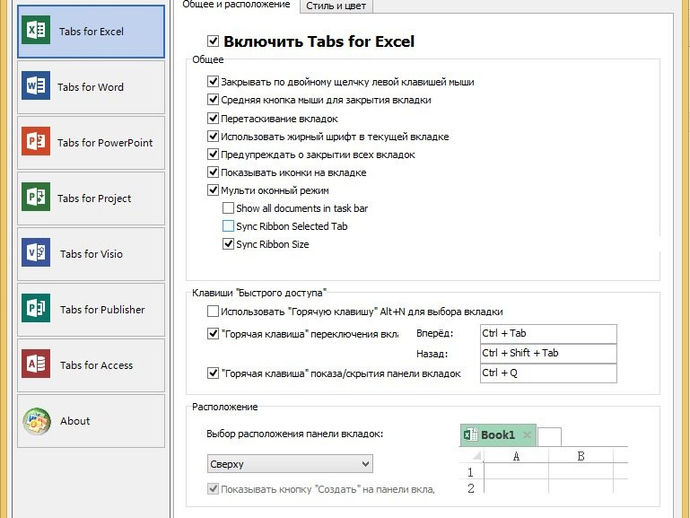Click Excel file icon on Book1 preview tab
The image size is (690, 518).
[x=470, y=435]
